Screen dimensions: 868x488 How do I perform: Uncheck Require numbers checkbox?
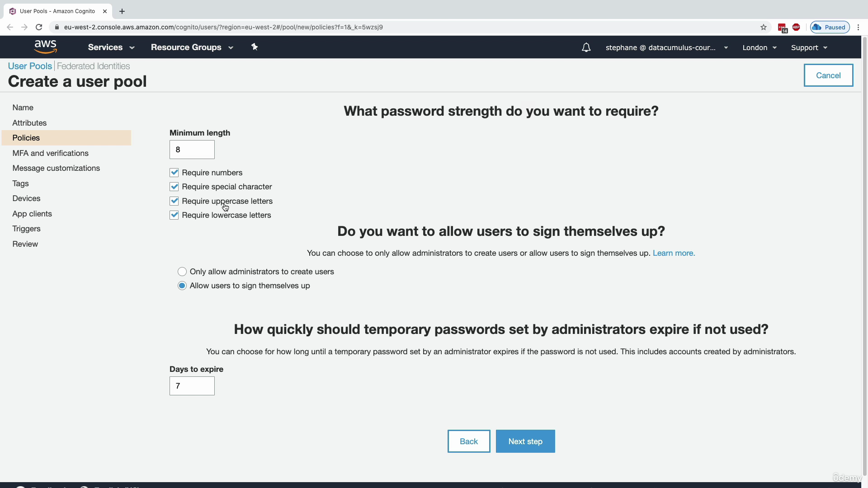(x=174, y=173)
